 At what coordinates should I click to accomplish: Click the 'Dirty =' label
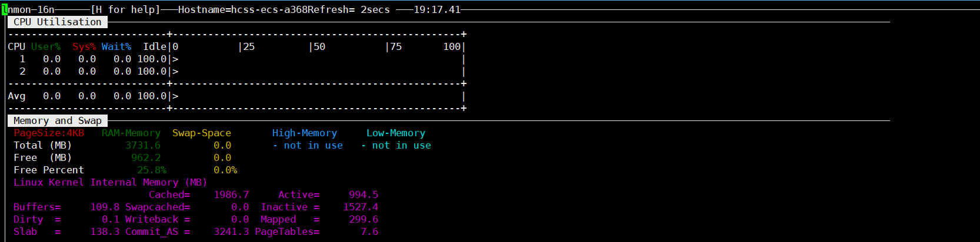click(37, 220)
